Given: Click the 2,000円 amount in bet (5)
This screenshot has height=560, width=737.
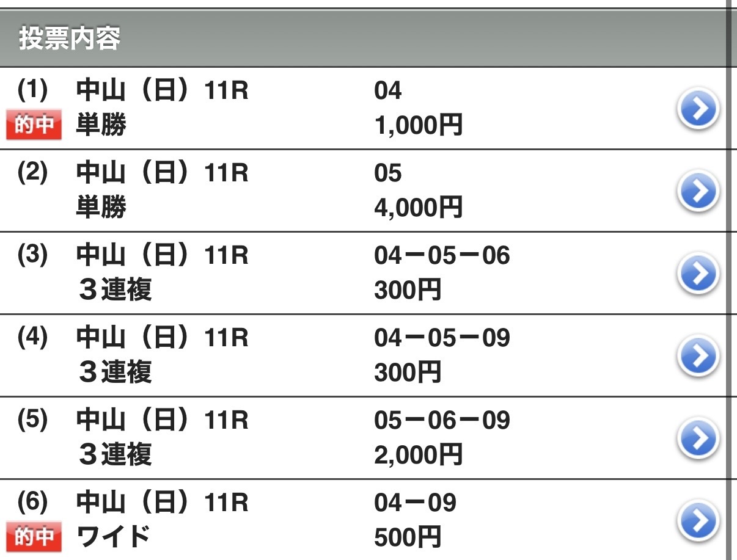Looking at the screenshot, I should 418,455.
